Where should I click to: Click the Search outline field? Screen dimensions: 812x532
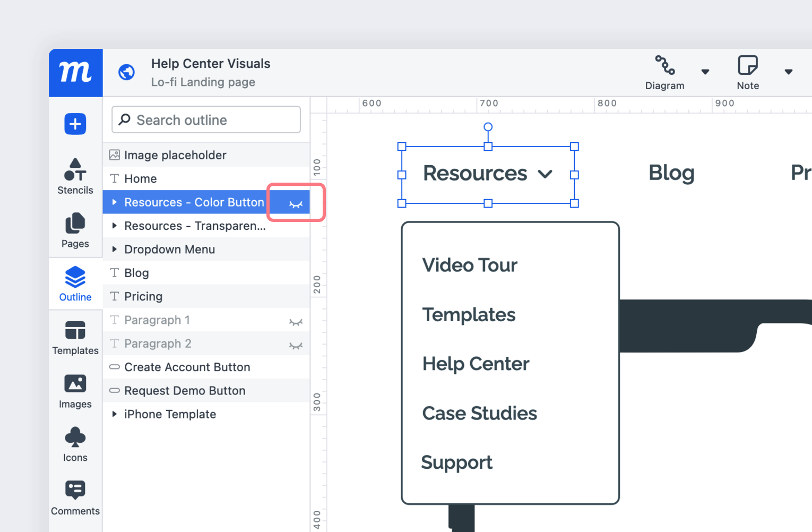[x=206, y=119]
